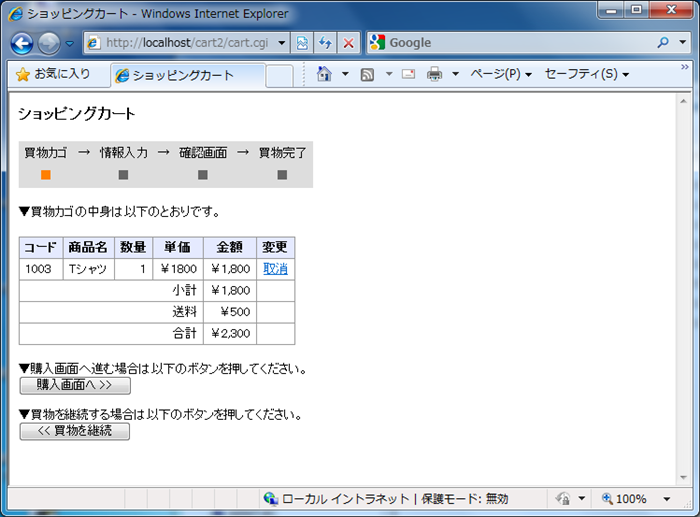Image resolution: width=700 pixels, height=517 pixels.
Task: Open the feeds dropdown arrow
Action: click(389, 74)
